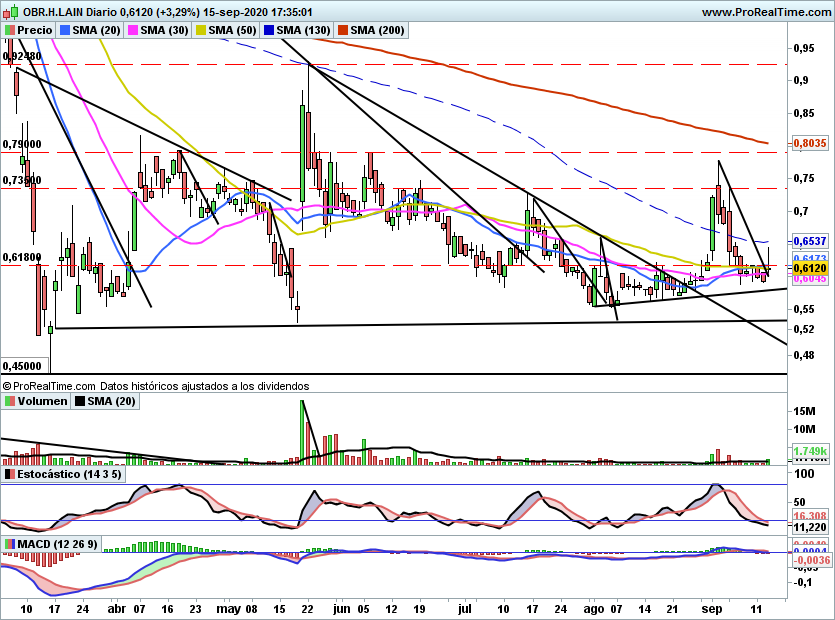
Task: Click the yellow SMA (50) legend square
Action: click(x=200, y=31)
